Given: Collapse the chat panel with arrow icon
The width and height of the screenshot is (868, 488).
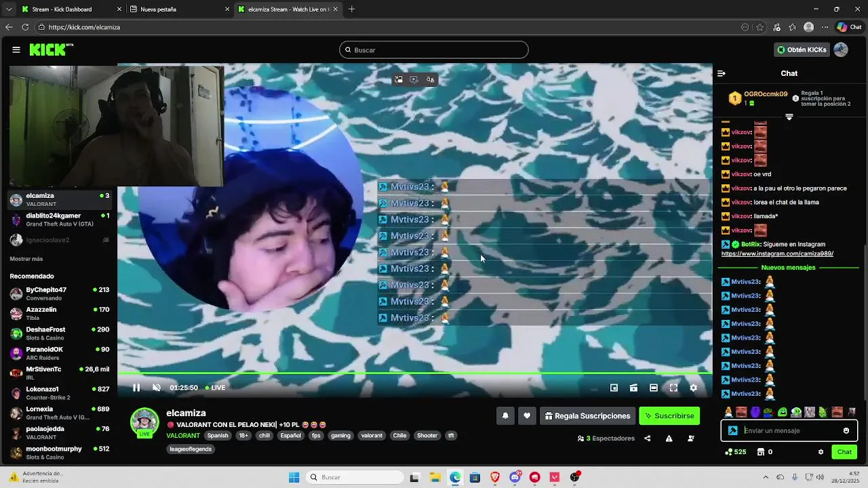Looking at the screenshot, I should point(722,73).
